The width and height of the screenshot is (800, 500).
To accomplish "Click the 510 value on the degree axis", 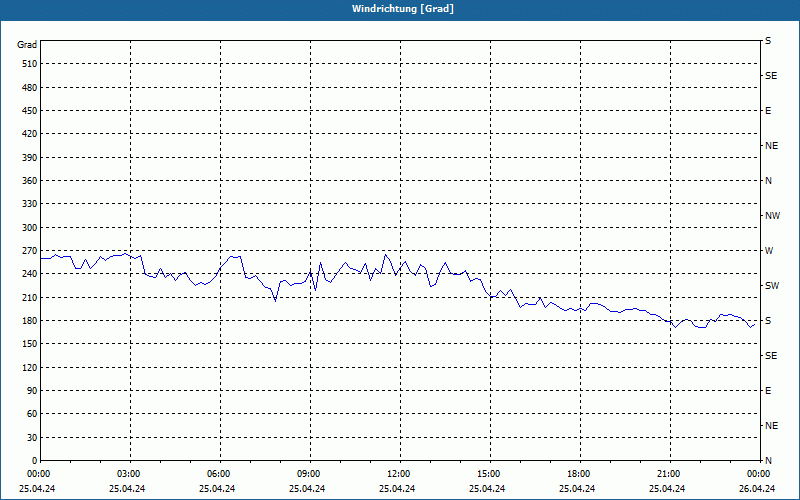I will [30, 64].
